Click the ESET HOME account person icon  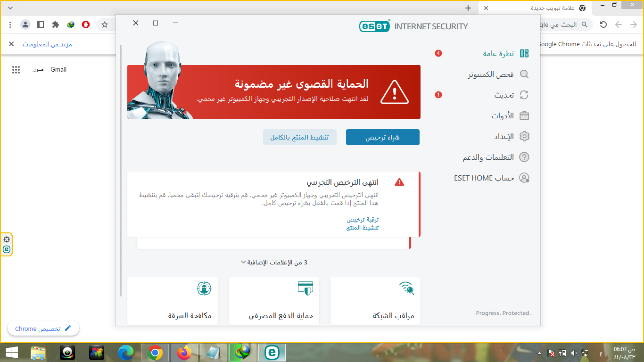pos(524,178)
